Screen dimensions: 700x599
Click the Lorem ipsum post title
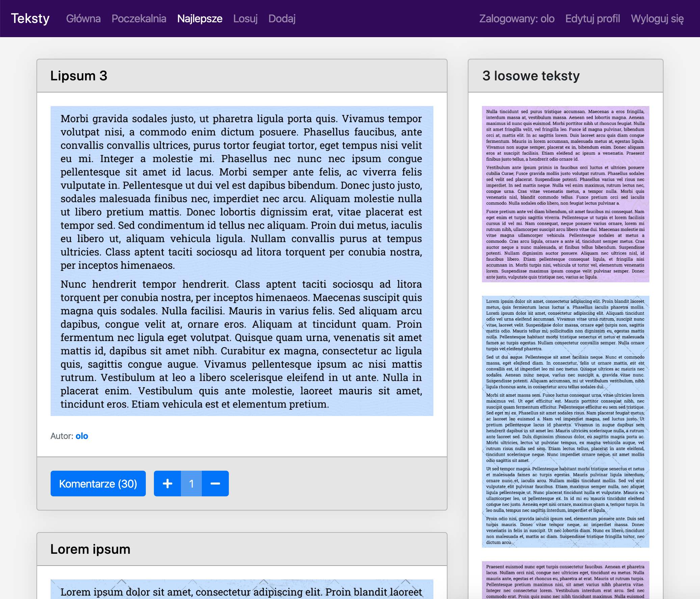(x=90, y=549)
